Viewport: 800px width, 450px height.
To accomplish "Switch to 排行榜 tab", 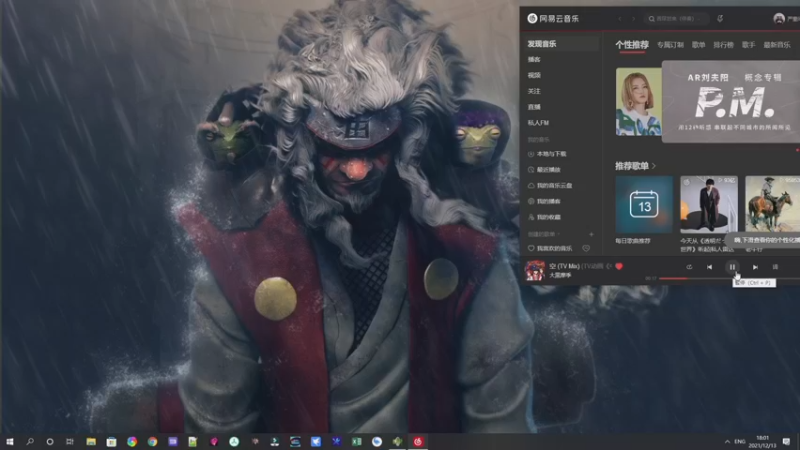I will (723, 45).
